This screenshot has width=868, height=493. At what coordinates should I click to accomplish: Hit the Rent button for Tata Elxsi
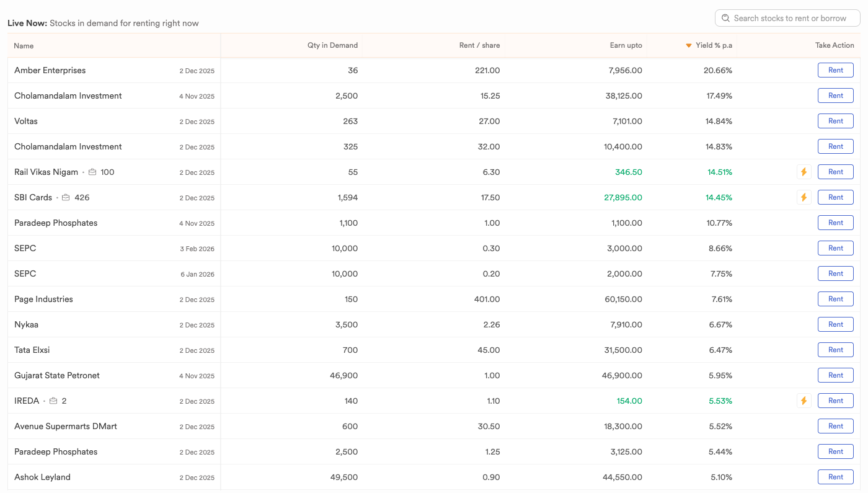click(x=835, y=350)
